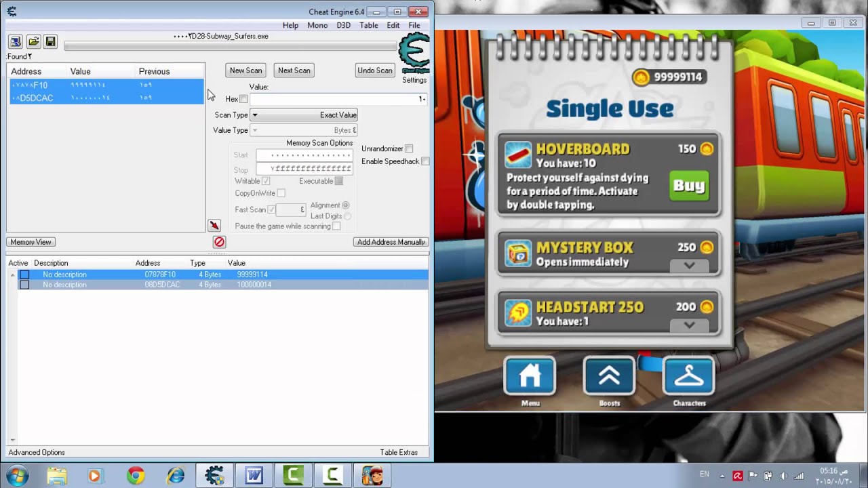Select found address row D5DCAC
Viewport: 868px width, 488px height.
(106, 98)
